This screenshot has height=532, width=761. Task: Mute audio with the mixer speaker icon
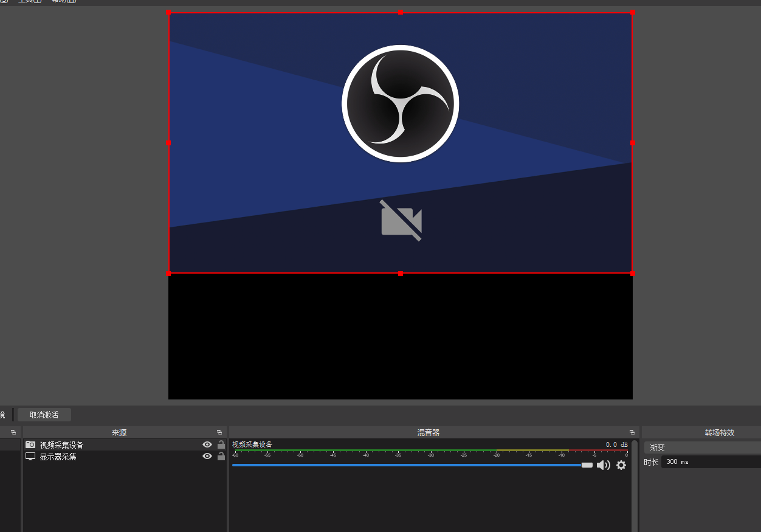coord(603,465)
